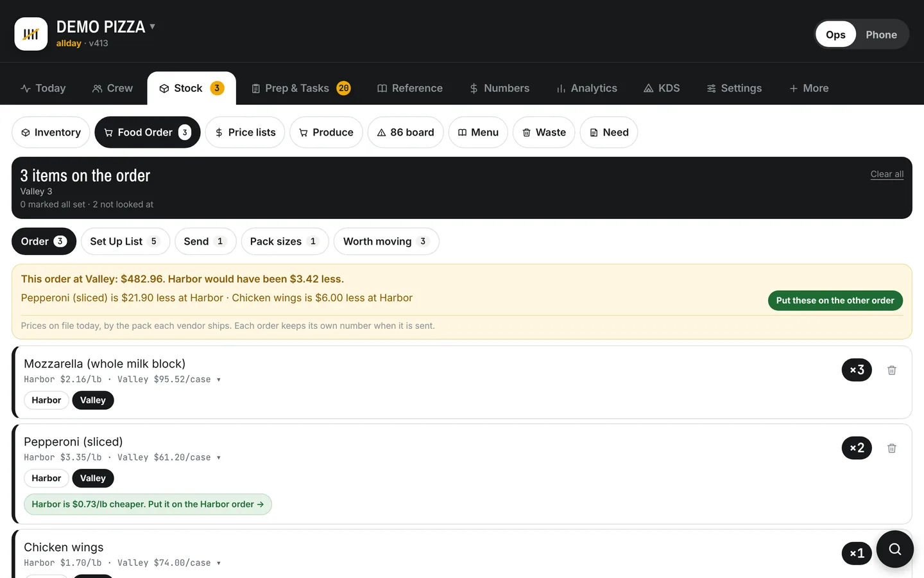Choose Valley vendor for Pepperoni (sliced)
Image resolution: width=924 pixels, height=578 pixels.
(93, 478)
